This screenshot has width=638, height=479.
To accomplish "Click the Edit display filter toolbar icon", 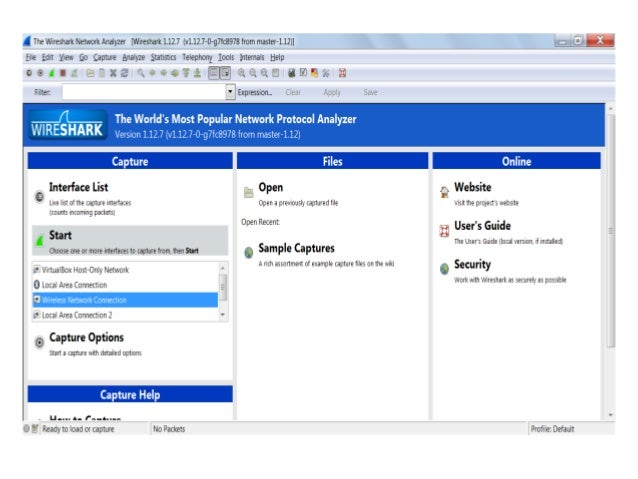I will click(303, 73).
